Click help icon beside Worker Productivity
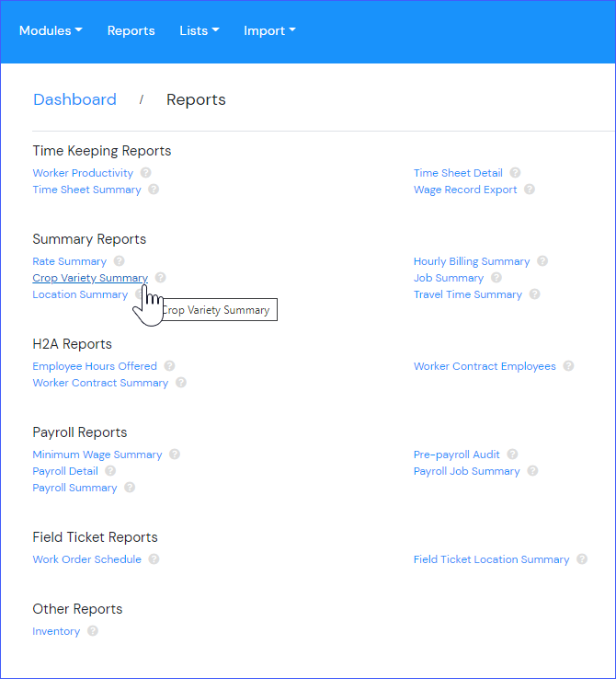The height and width of the screenshot is (679, 616). (146, 172)
